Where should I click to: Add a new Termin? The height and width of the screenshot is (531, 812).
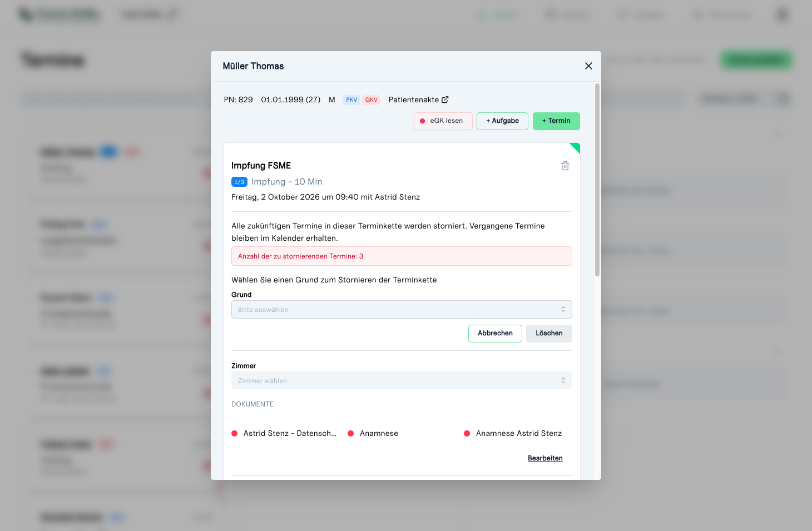click(556, 121)
